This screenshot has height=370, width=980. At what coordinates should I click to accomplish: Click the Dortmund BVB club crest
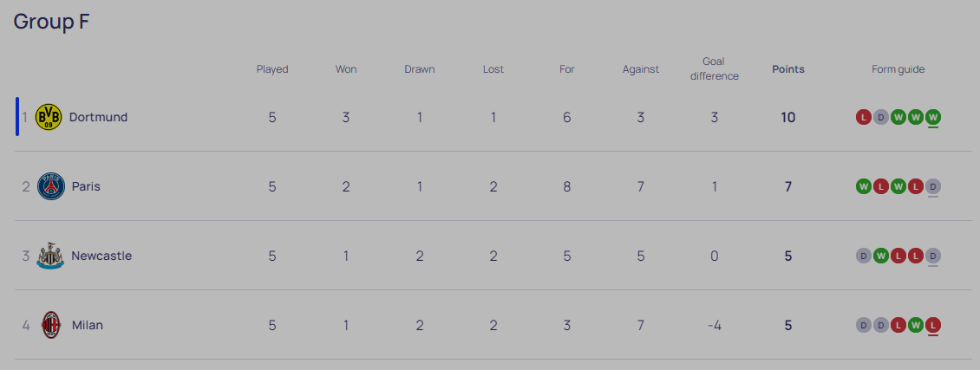[49, 117]
